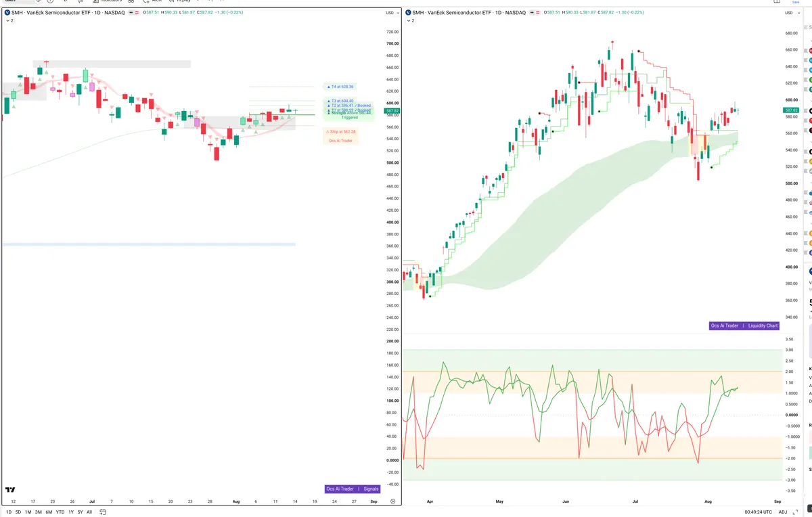
Task: Click the orange Ocs Ai Trader label under Stop
Action: point(340,140)
